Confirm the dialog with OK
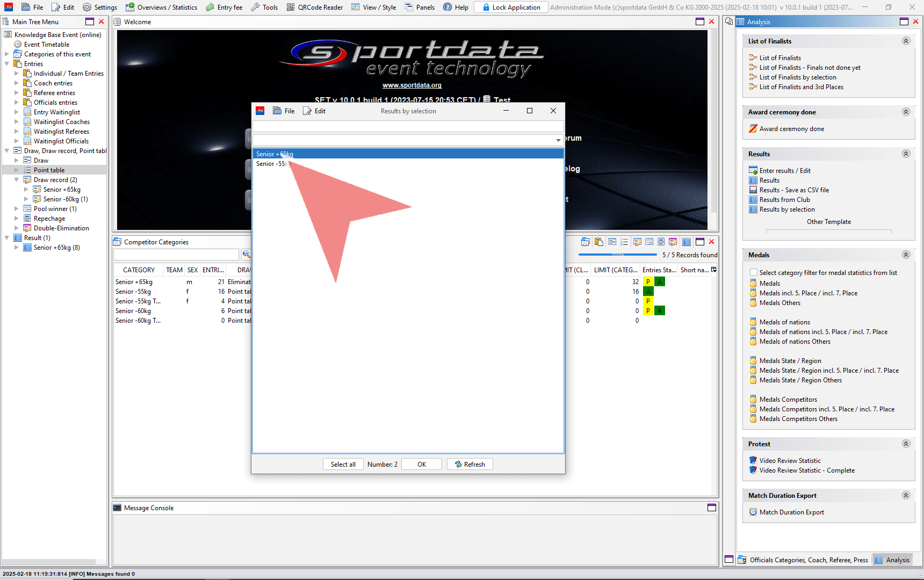This screenshot has height=580, width=924. [x=422, y=465]
